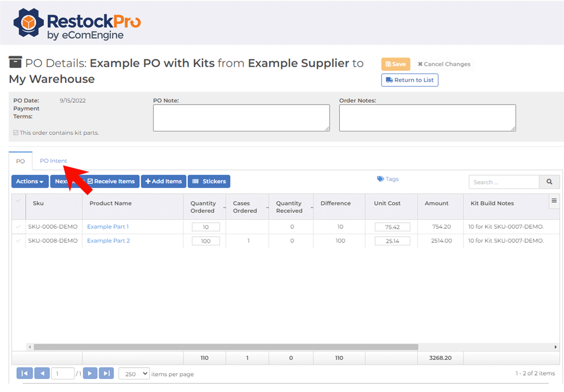Expand the items per page dropdown

click(x=134, y=374)
